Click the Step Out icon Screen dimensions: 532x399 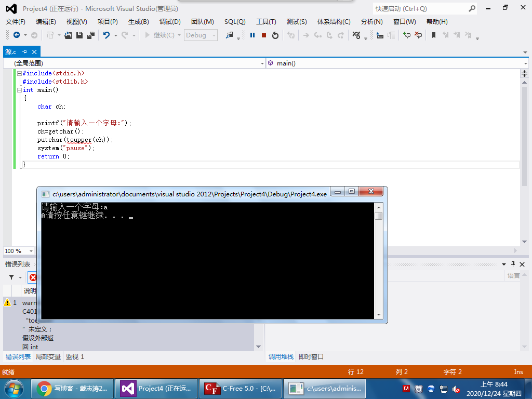[340, 35]
